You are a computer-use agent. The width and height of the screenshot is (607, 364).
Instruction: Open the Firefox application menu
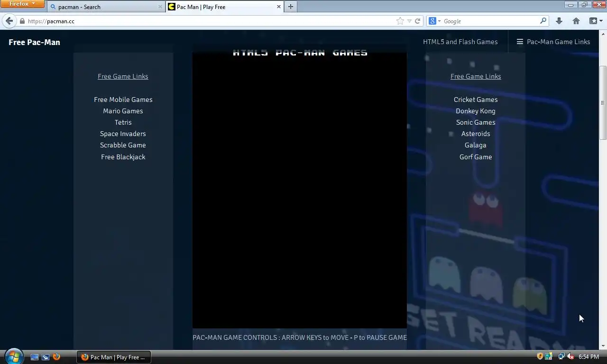[22, 4]
